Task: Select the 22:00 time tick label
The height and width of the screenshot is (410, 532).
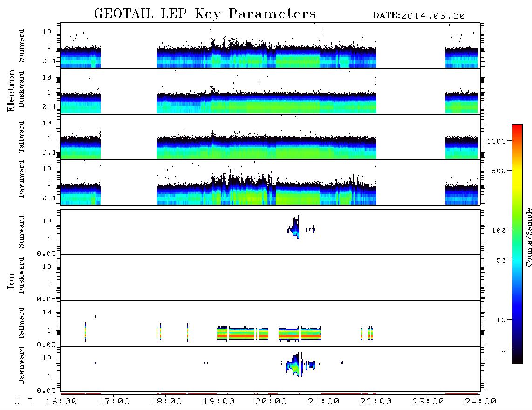Action: (x=376, y=402)
